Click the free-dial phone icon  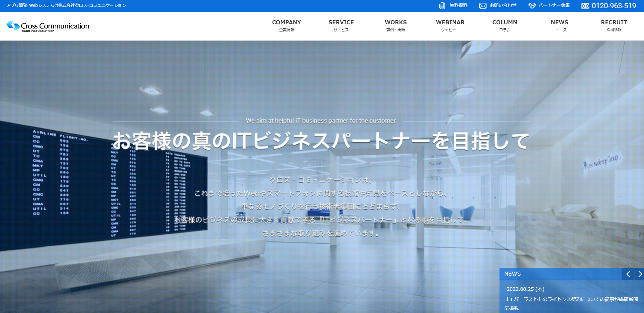coord(585,6)
